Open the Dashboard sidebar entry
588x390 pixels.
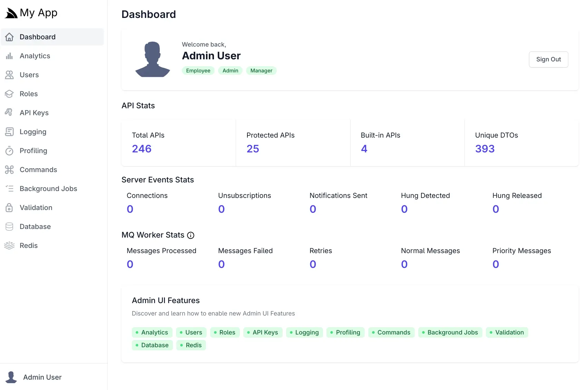[38, 37]
